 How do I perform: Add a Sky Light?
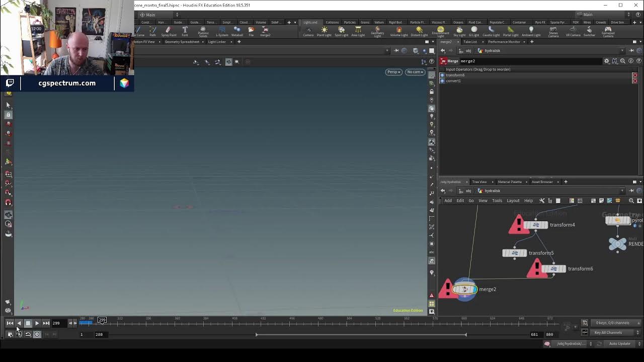(x=459, y=31)
